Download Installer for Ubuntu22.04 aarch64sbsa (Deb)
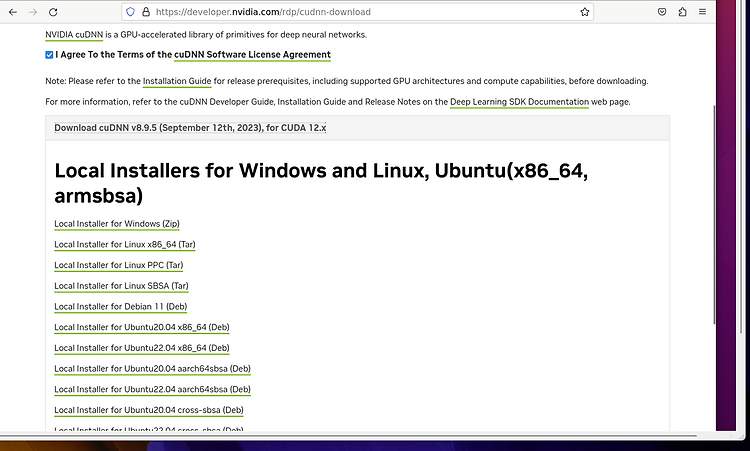Image resolution: width=750 pixels, height=451 pixels. [x=152, y=389]
